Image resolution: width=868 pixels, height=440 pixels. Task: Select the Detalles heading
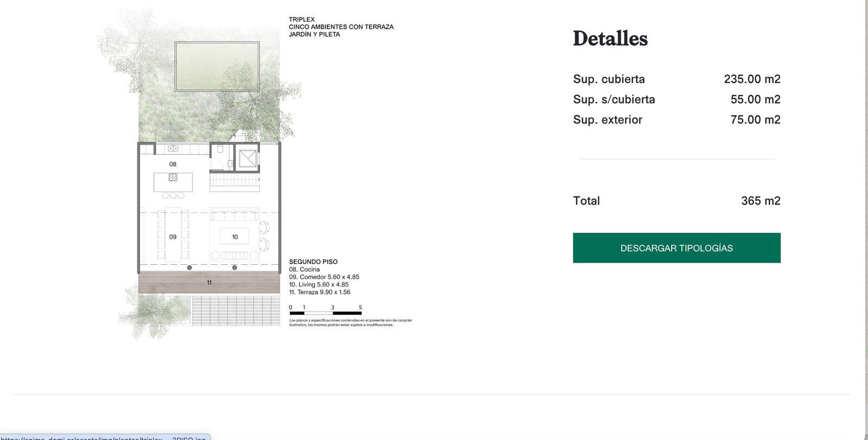[x=610, y=39]
